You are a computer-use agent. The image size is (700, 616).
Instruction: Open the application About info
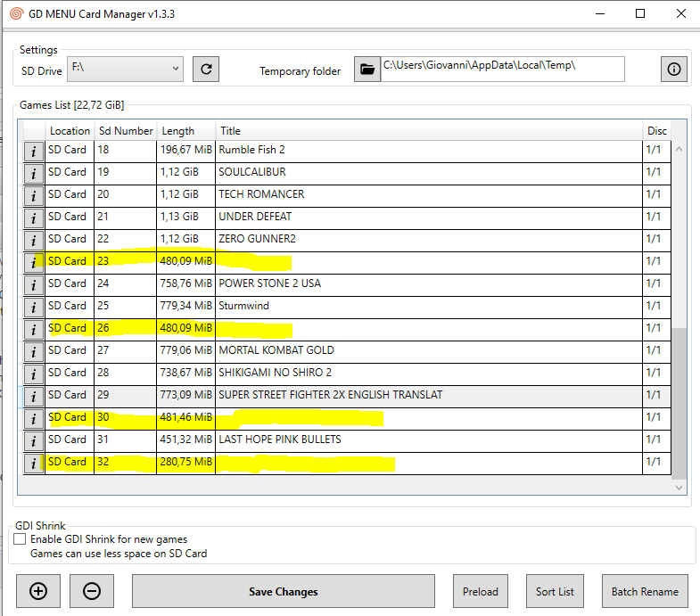673,70
